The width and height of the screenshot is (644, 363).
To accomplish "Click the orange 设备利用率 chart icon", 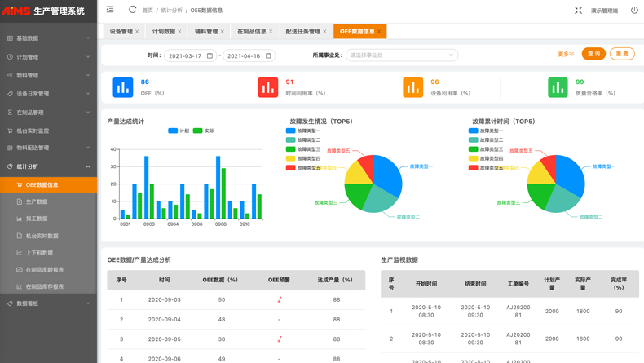I will click(x=412, y=87).
